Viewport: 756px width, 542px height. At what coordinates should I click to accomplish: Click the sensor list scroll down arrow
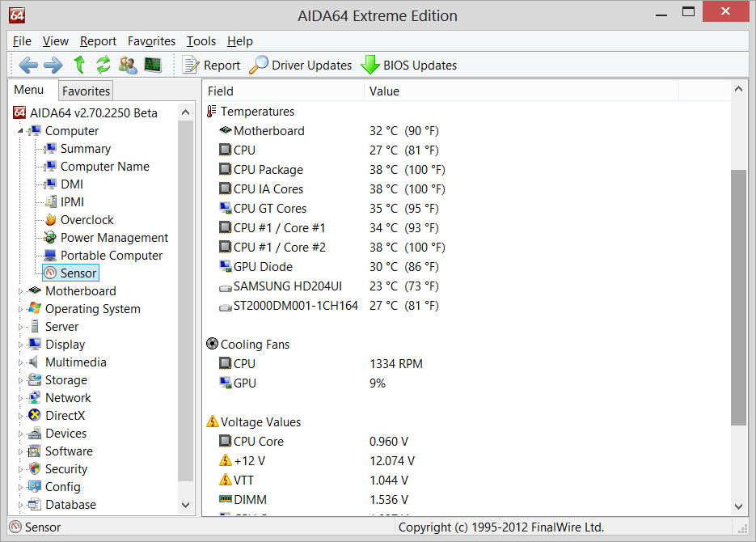(738, 506)
